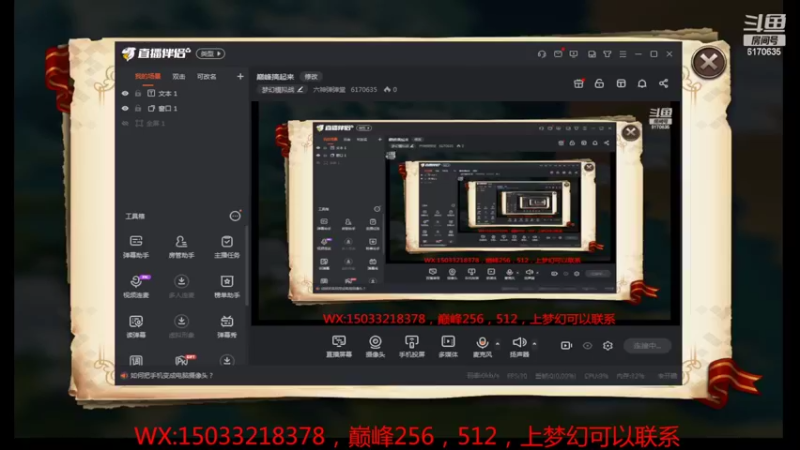Open 弹幕秀 tool in toolbox
The width and height of the screenshot is (800, 450).
pyautogui.click(x=227, y=326)
